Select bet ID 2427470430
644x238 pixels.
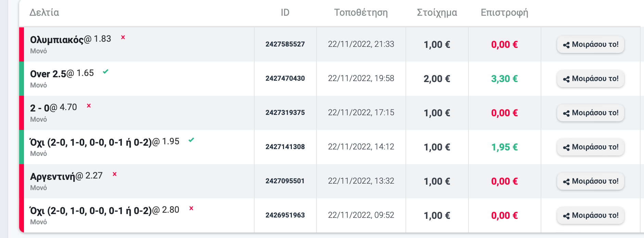pos(285,79)
